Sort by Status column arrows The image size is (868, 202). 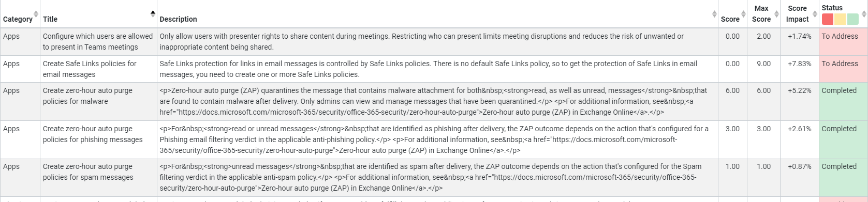[x=863, y=14]
